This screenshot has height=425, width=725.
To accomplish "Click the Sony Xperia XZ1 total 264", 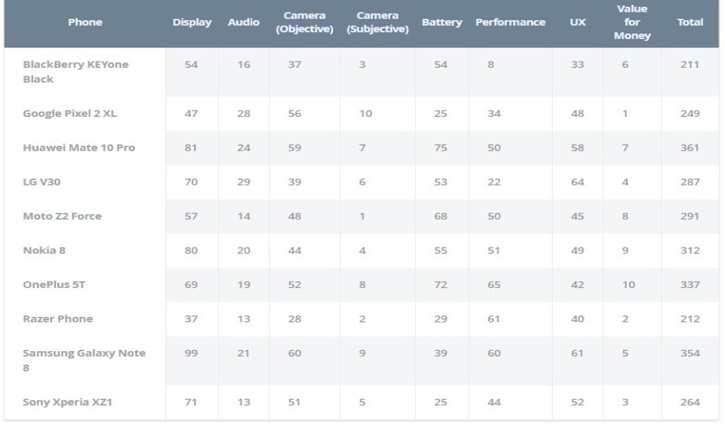I will tap(690, 402).
